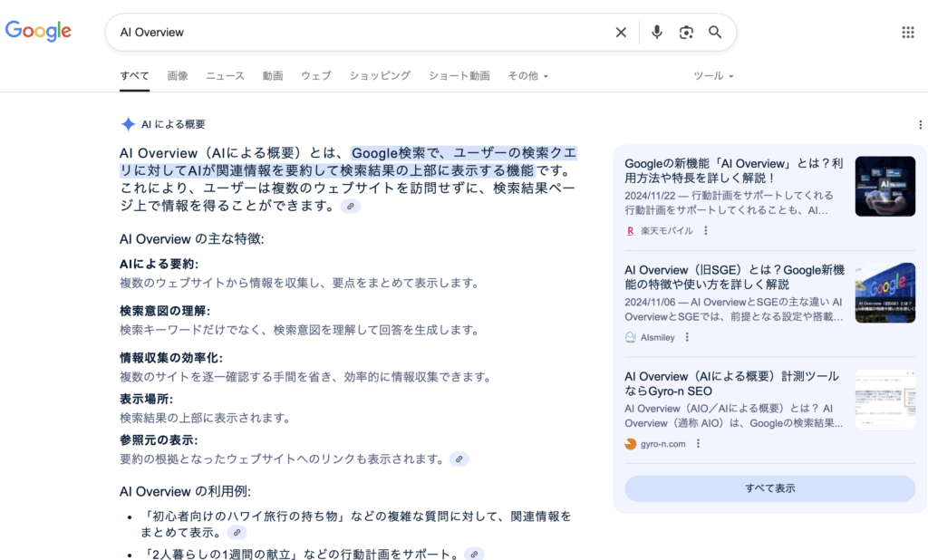Open thumbnail of the 楽天モバイル article
Viewport: 928px width, 560px height.
pyautogui.click(x=885, y=187)
